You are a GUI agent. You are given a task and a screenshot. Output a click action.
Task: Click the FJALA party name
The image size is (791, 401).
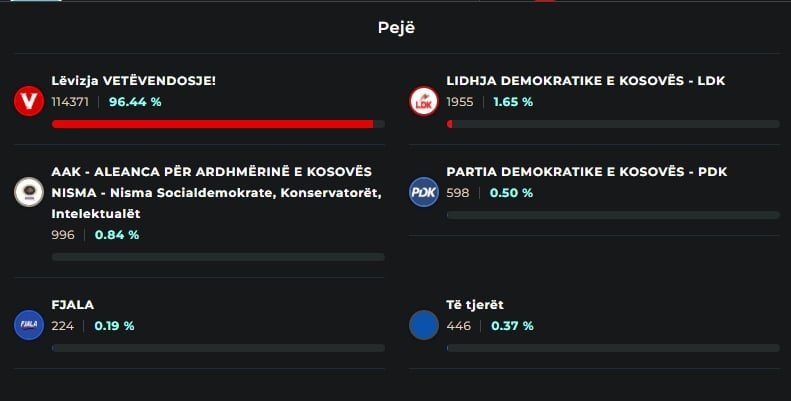(x=73, y=305)
